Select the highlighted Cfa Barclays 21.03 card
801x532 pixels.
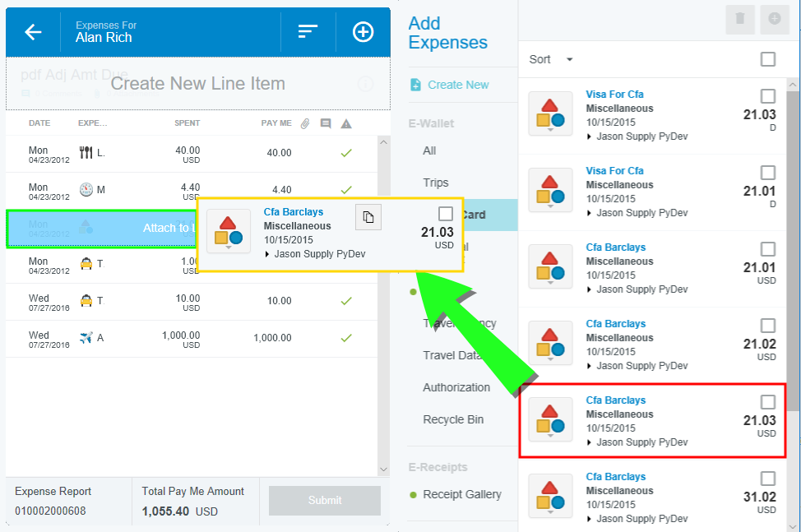pyautogui.click(x=650, y=421)
